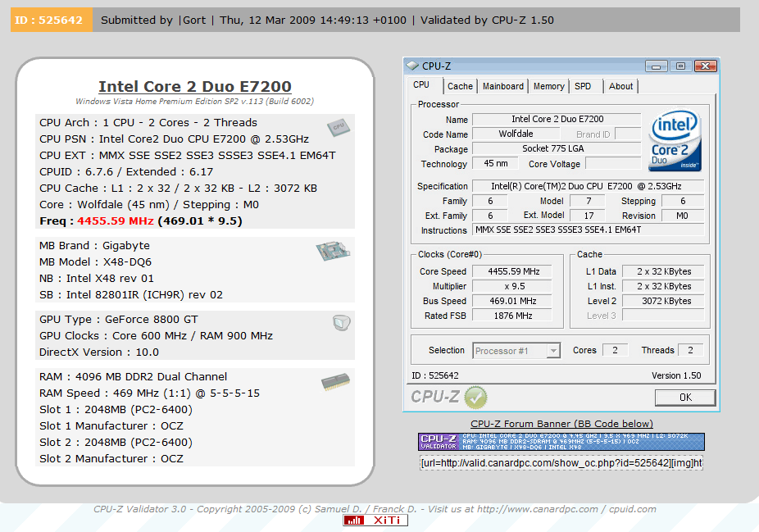Click the CPU chip icon beside CPU Arch
Screen dimensions: 759x532
point(338,127)
